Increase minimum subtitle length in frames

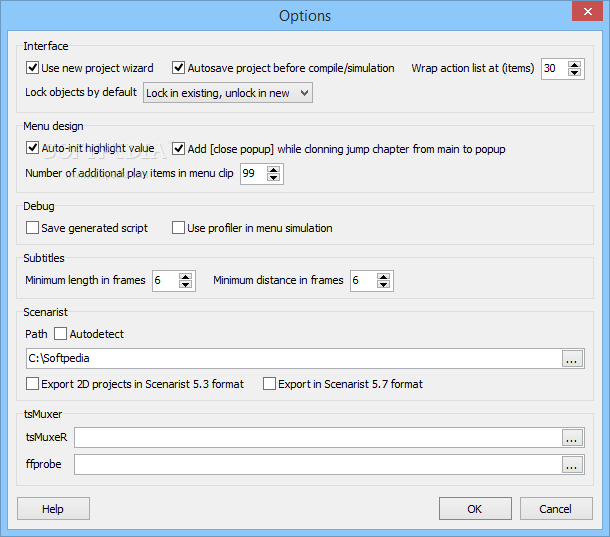(x=185, y=277)
